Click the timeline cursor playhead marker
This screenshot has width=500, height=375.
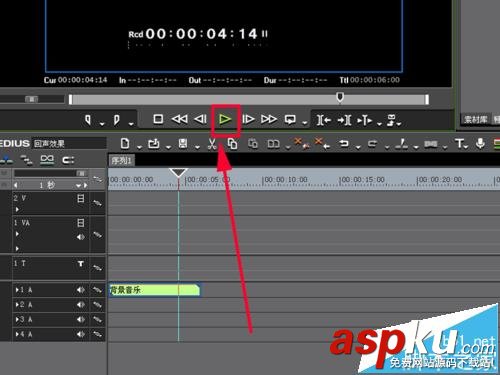tap(178, 173)
